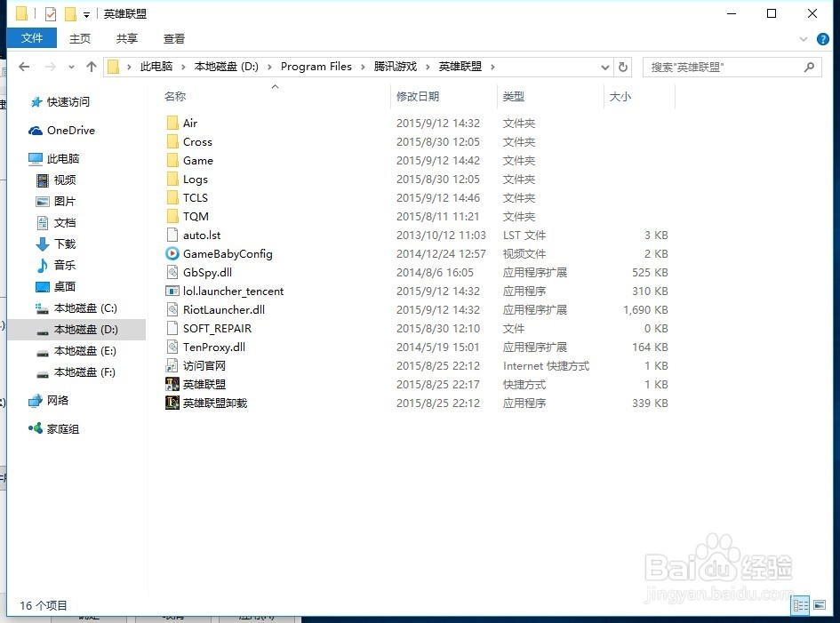This screenshot has width=840, height=623.
Task: Click the TQM folder icon
Action: click(x=172, y=217)
